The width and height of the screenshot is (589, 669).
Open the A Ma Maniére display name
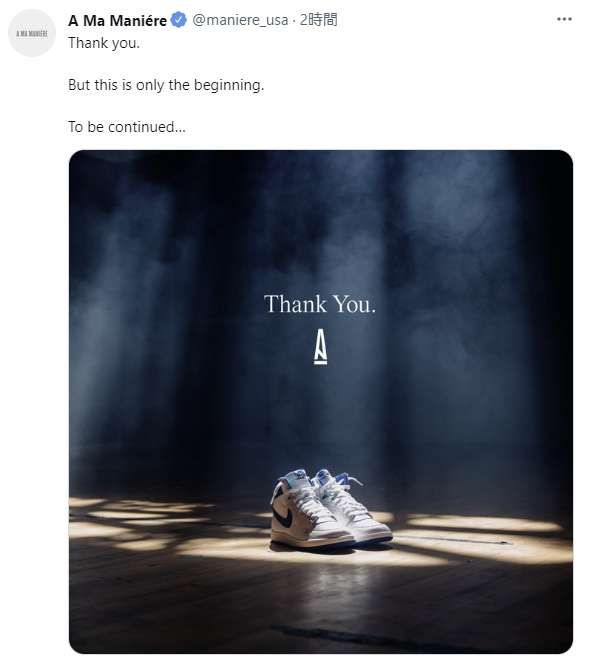pyautogui.click(x=117, y=20)
